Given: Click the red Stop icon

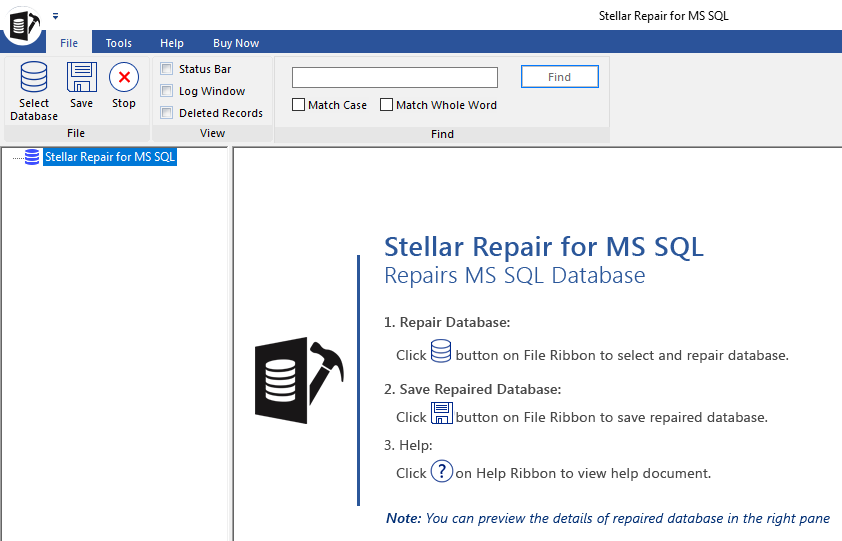Looking at the screenshot, I should click(124, 77).
